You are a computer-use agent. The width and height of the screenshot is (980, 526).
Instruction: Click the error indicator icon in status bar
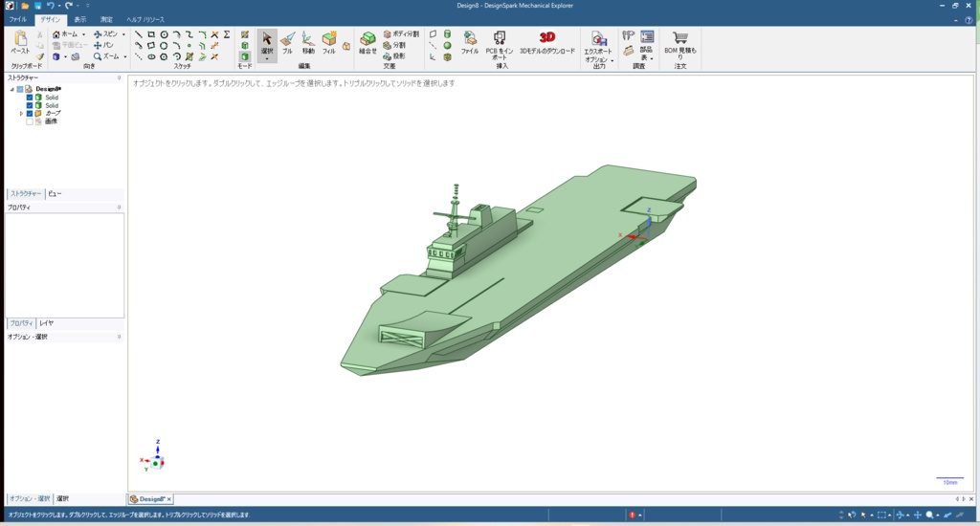(x=632, y=515)
